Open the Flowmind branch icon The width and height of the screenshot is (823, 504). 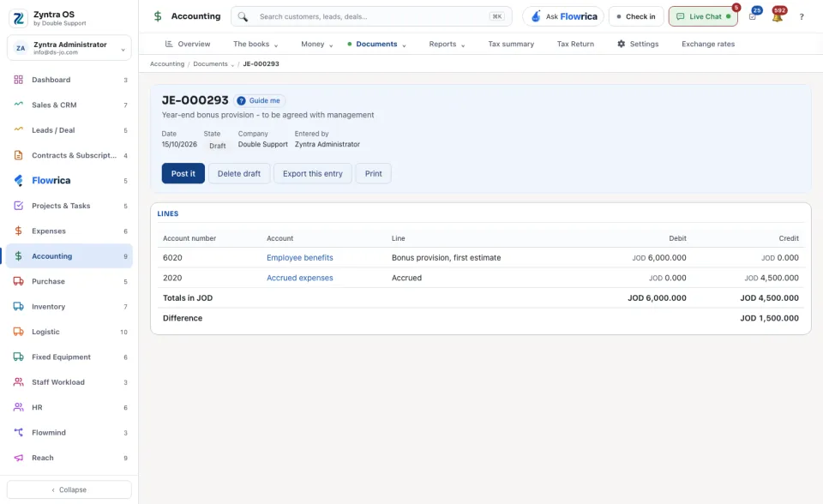point(18,433)
